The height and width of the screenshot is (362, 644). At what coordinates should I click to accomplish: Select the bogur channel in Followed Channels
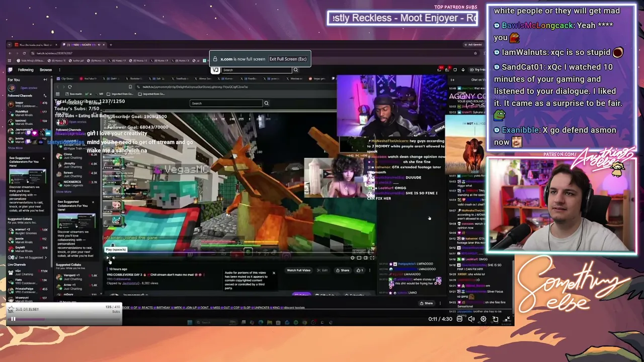tap(28, 104)
